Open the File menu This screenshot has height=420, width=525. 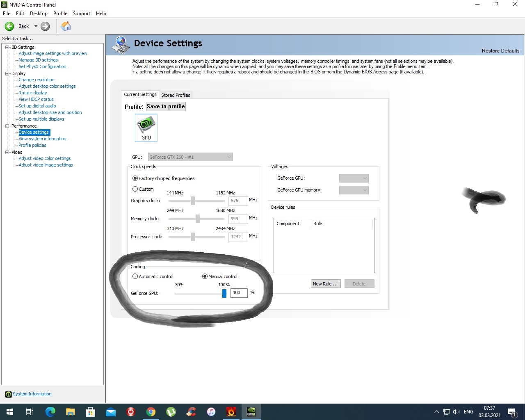[x=7, y=14]
